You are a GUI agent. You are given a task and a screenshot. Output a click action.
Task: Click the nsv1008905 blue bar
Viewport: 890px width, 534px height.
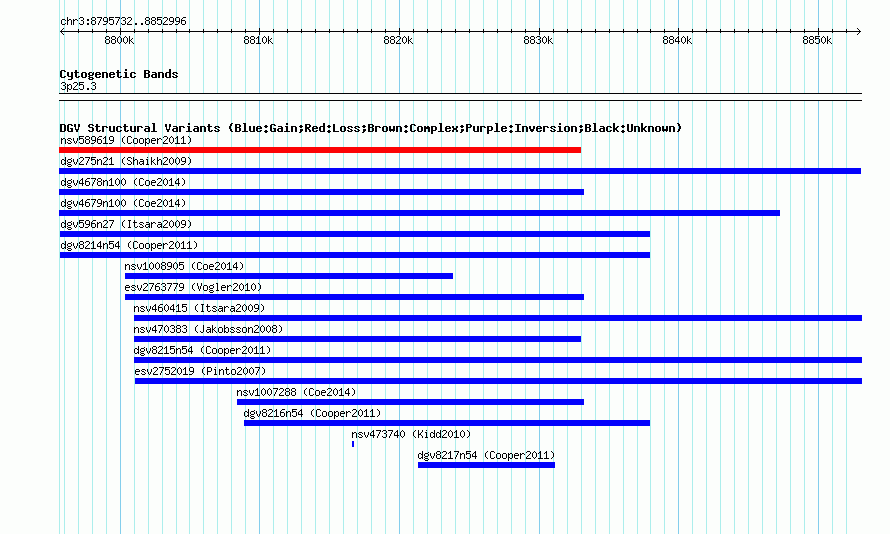[289, 276]
